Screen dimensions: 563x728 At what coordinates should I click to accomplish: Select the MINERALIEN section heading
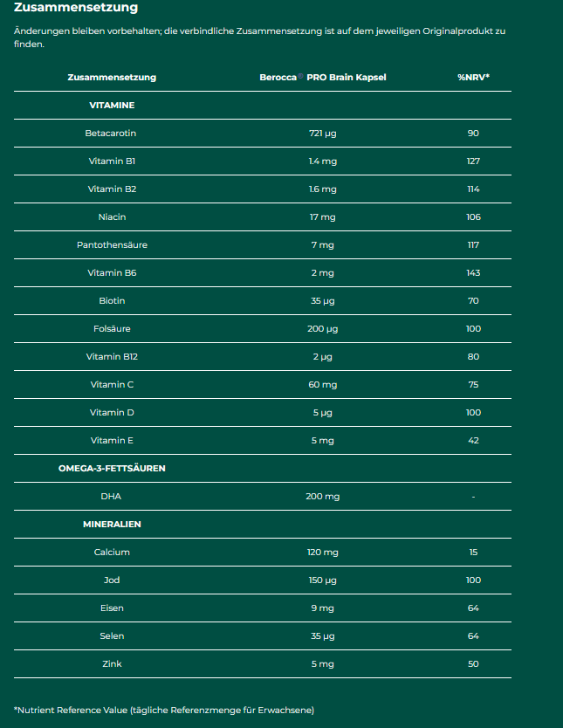112,525
